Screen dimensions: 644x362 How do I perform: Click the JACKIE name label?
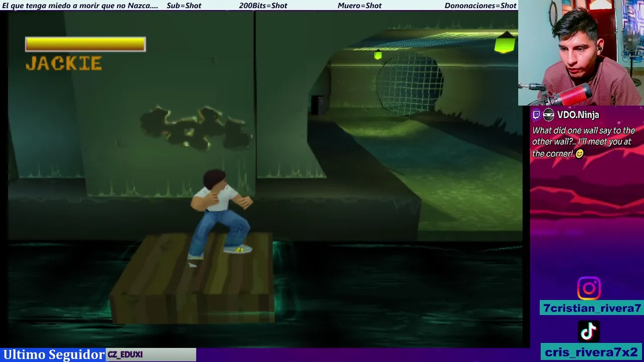coord(64,63)
